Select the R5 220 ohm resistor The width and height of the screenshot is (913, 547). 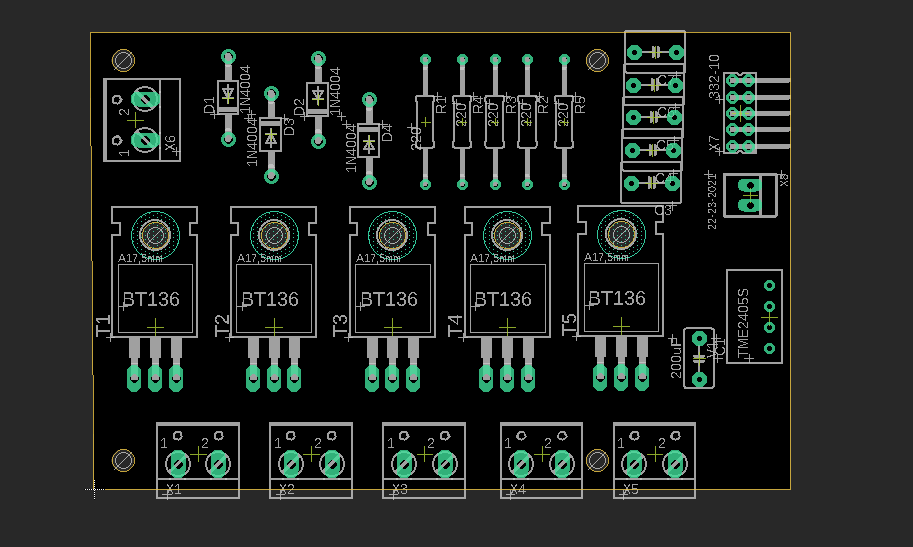click(563, 121)
